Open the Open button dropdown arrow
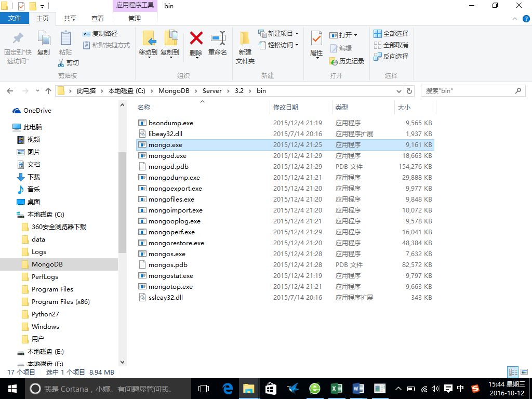 tap(355, 35)
